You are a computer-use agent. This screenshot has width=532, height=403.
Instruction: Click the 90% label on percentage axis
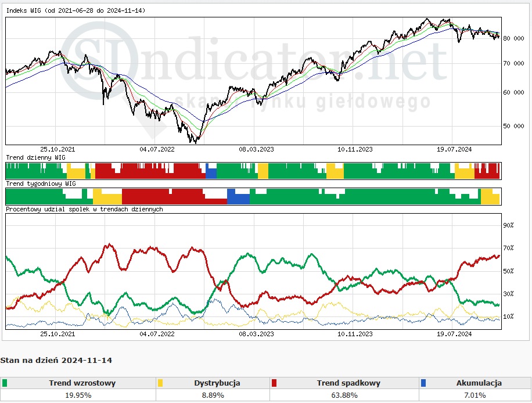tap(508, 225)
